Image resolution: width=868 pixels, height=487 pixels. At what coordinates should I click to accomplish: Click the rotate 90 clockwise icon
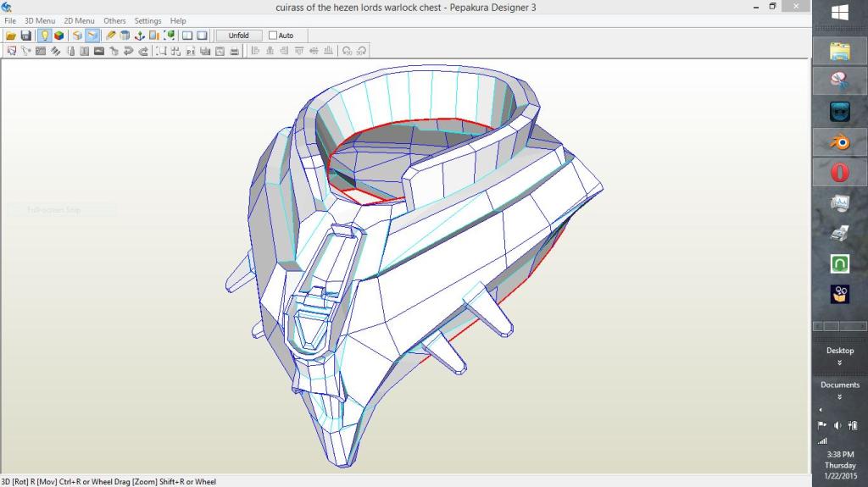[361, 51]
